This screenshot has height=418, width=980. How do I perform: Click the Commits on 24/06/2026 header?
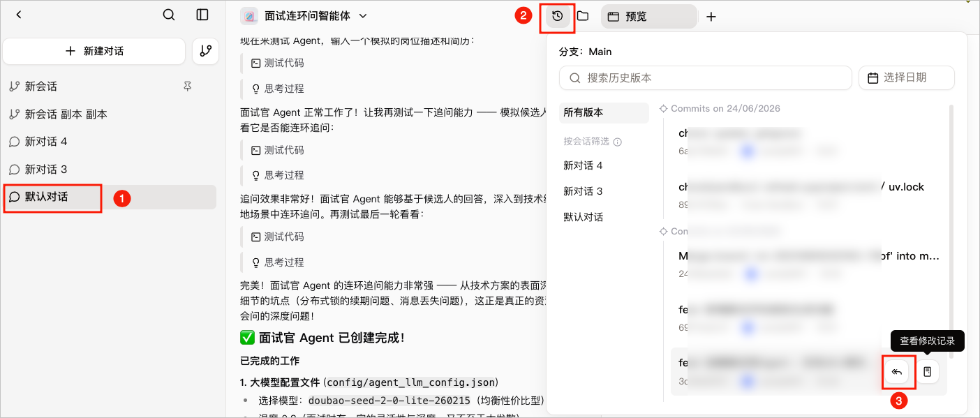click(x=725, y=108)
